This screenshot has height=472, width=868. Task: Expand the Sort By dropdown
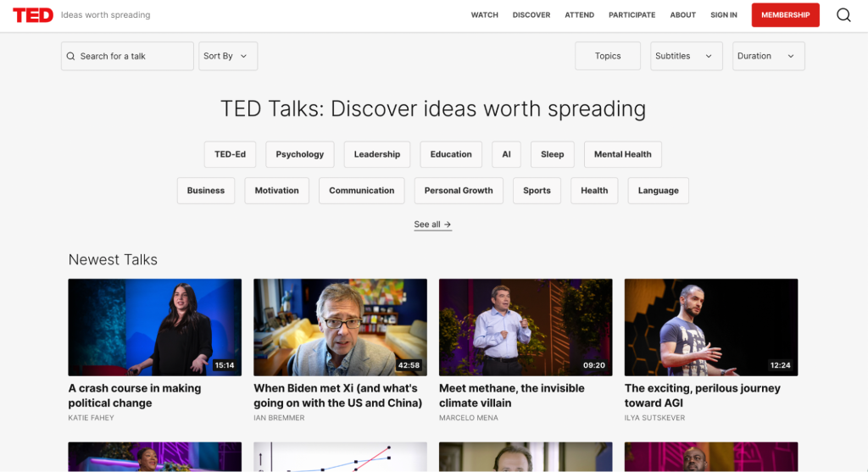[x=228, y=56]
